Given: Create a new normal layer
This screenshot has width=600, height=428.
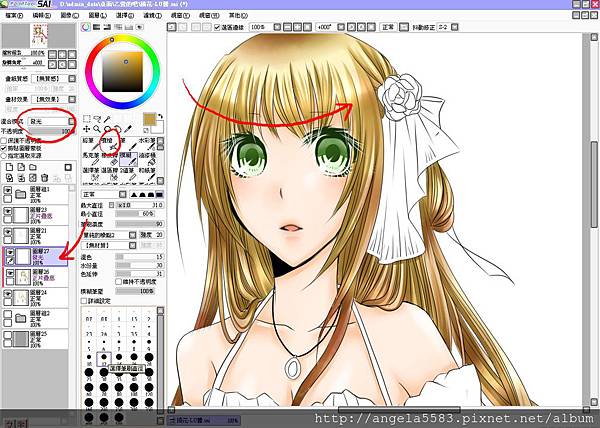Looking at the screenshot, I should (x=10, y=167).
